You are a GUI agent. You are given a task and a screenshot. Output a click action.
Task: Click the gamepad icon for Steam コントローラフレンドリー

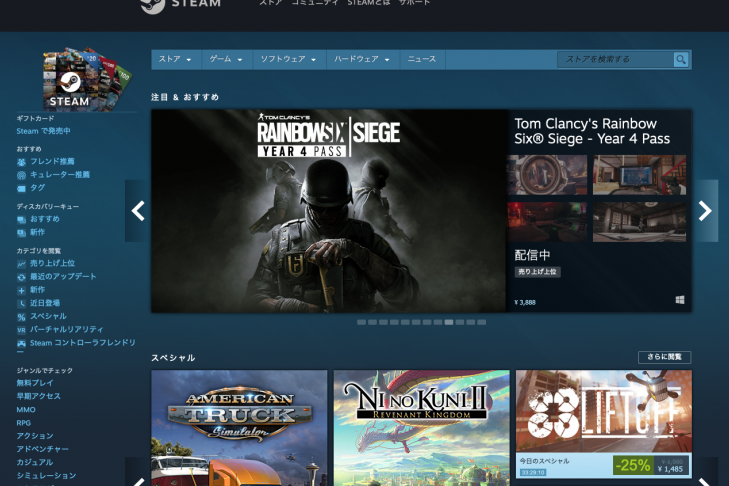coord(21,344)
